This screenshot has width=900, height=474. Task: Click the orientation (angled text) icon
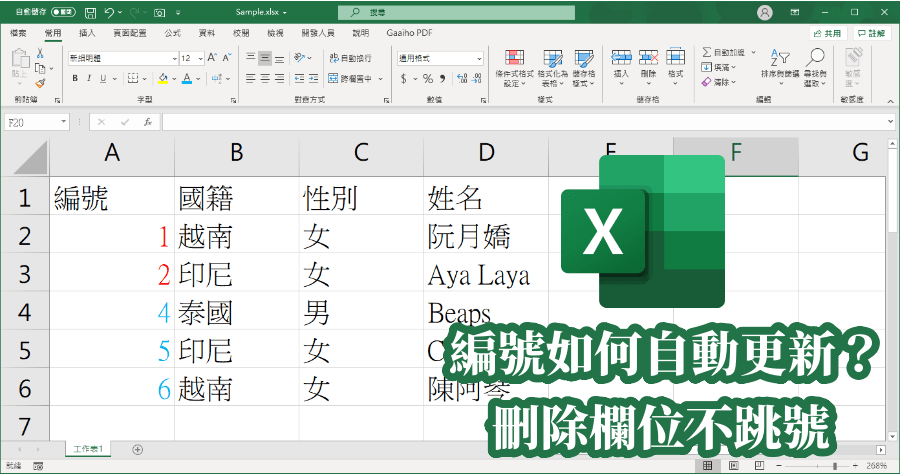tap(299, 58)
